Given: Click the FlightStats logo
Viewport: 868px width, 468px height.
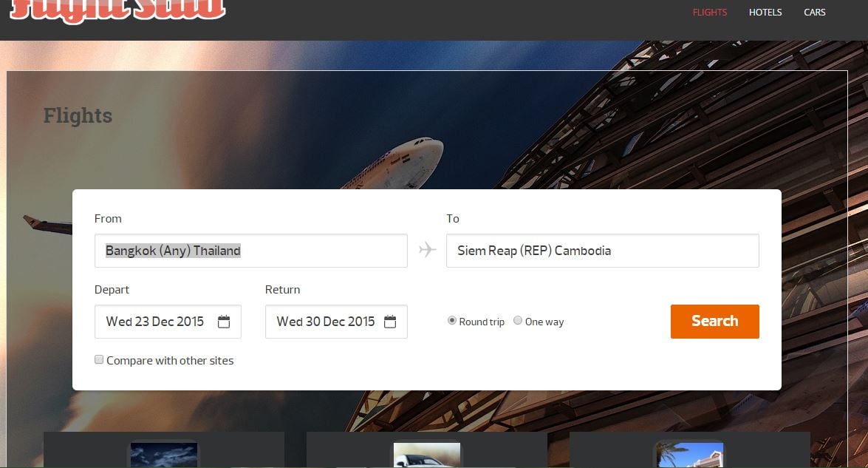Looking at the screenshot, I should click(x=118, y=11).
